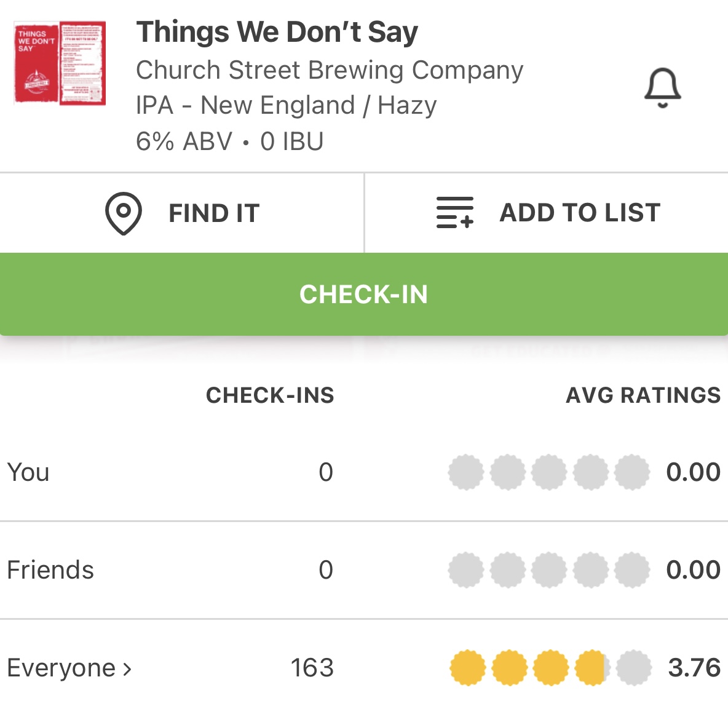Click the map pin location icon
728x709 pixels.
click(x=124, y=213)
